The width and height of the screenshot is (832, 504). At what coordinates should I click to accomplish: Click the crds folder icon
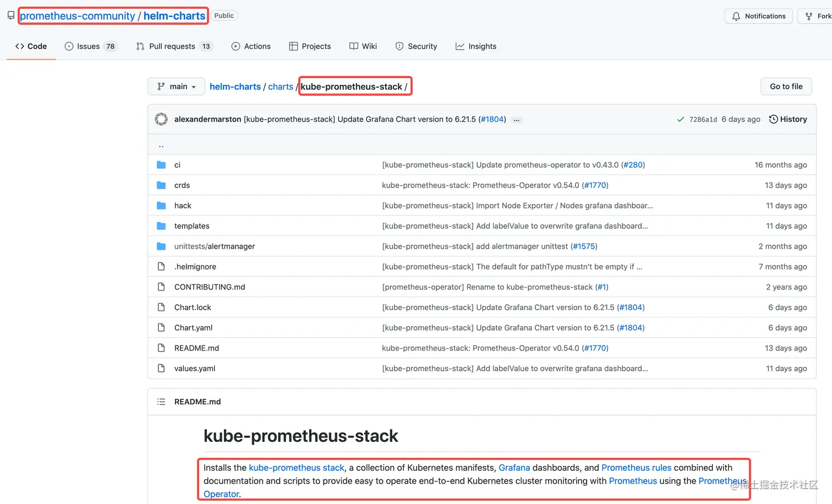161,185
